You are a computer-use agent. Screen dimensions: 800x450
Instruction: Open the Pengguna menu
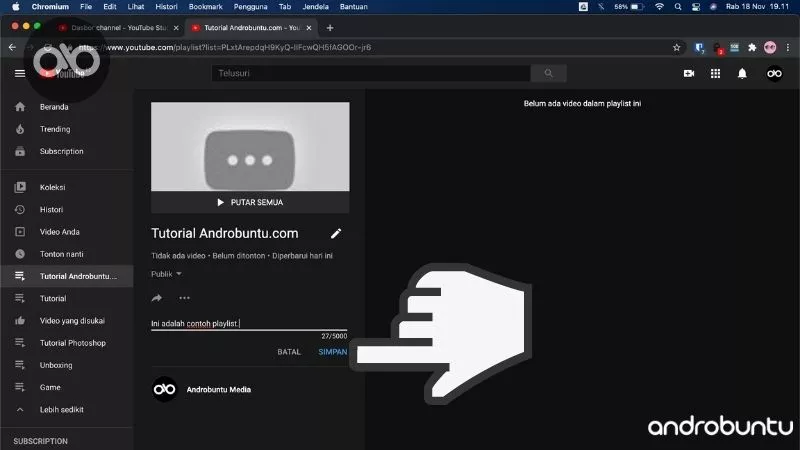pos(251,7)
